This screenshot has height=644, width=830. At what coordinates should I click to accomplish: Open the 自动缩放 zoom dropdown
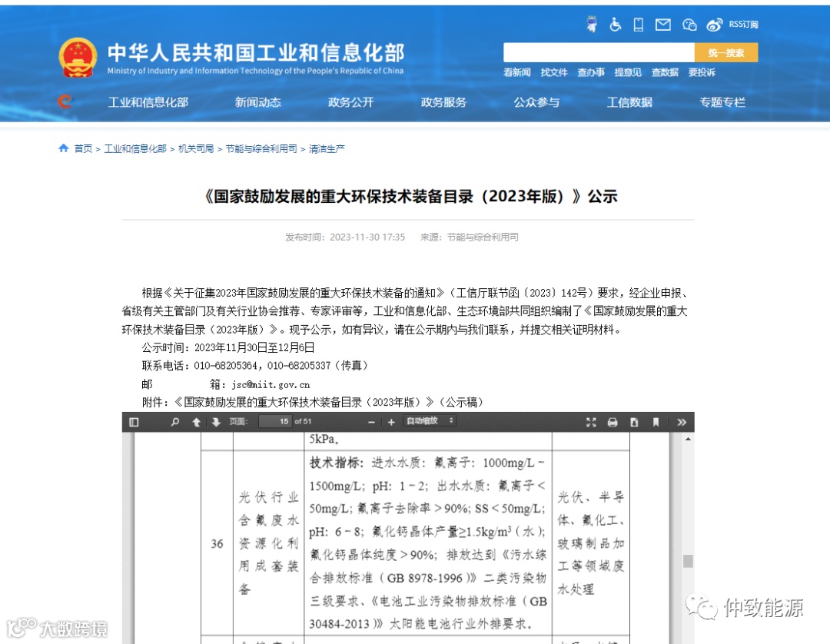(430, 420)
